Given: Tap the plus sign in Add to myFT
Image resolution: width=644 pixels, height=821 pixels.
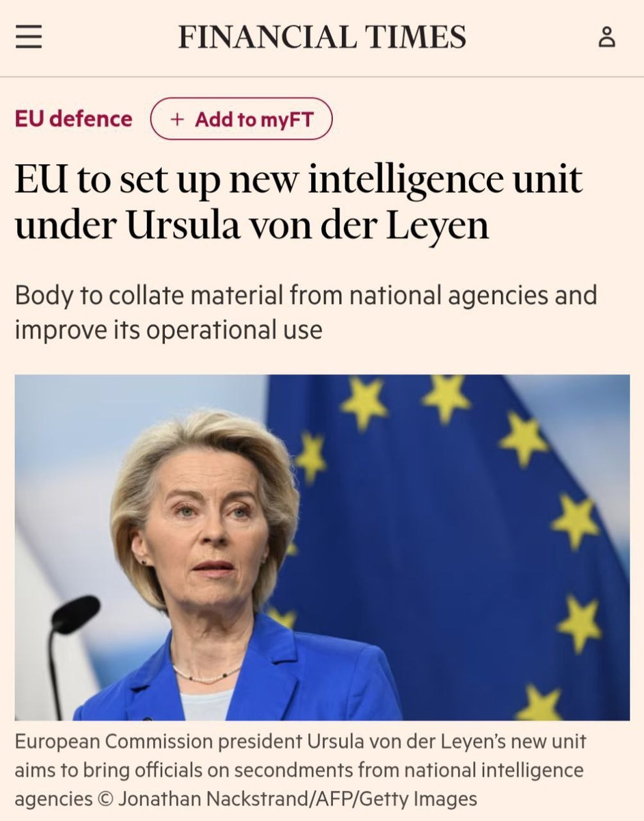Looking at the screenshot, I should [x=178, y=120].
